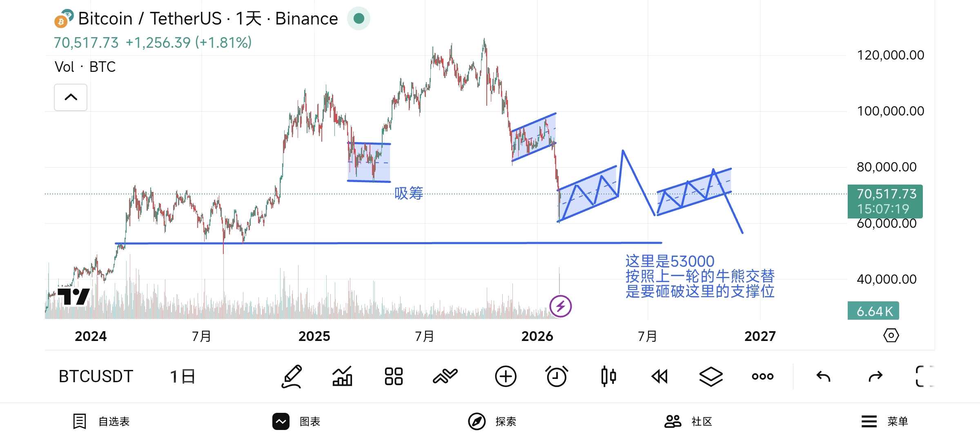Screen dimensions: 980x441
Task: Open the compare-lines toolbar icon
Action: 445,376
